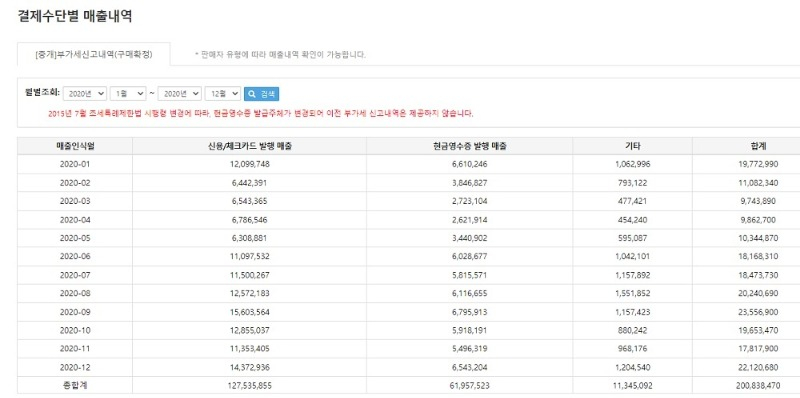
Task: Click cash receipt value 6,795,913
Action: (469, 312)
